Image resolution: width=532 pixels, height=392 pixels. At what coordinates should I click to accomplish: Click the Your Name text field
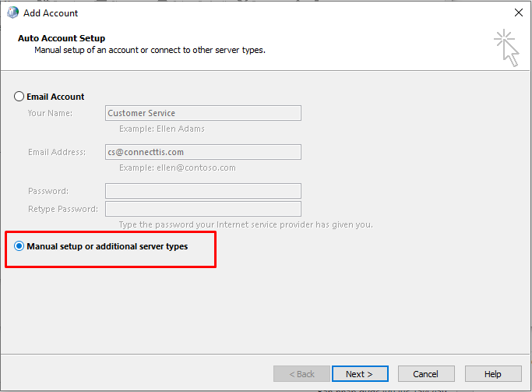point(203,113)
